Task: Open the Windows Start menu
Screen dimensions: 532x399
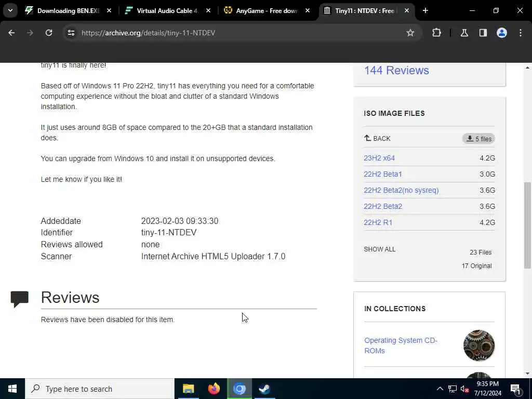Action: click(x=12, y=389)
